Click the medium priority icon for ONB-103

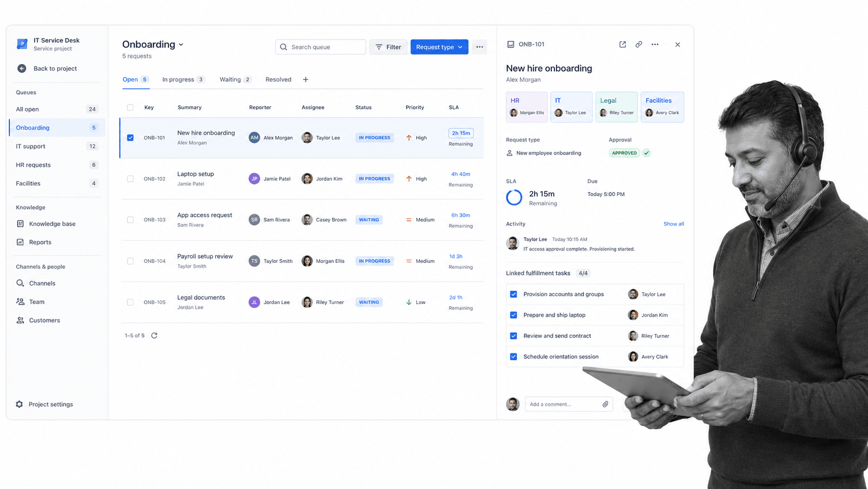(409, 220)
